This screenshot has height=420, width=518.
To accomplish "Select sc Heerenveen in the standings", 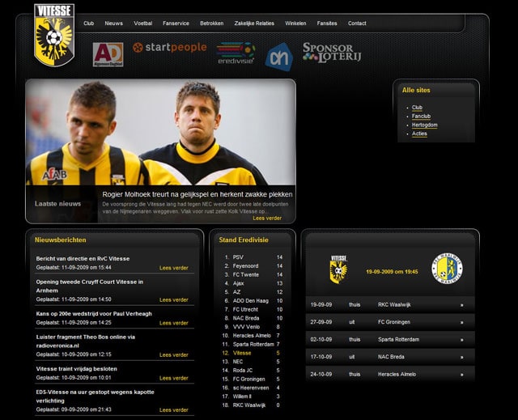I will pos(253,388).
